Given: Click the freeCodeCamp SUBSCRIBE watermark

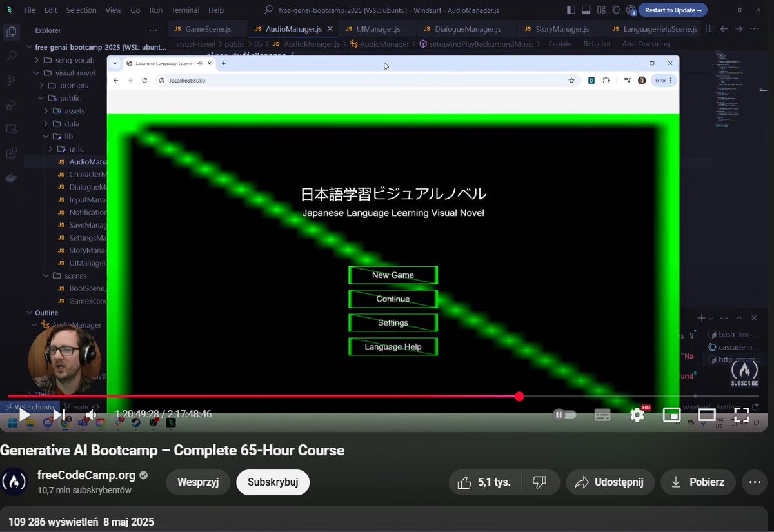Looking at the screenshot, I should tap(744, 374).
